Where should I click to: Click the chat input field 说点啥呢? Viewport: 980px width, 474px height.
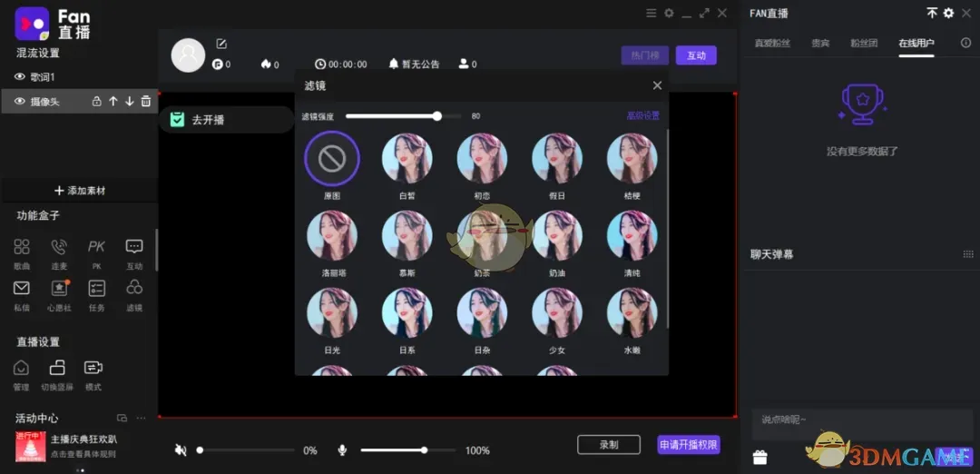(x=862, y=423)
